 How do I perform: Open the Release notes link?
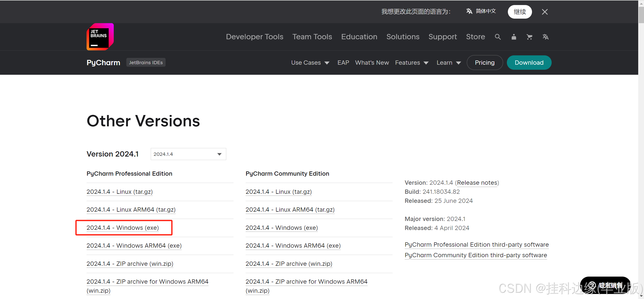pyautogui.click(x=477, y=183)
